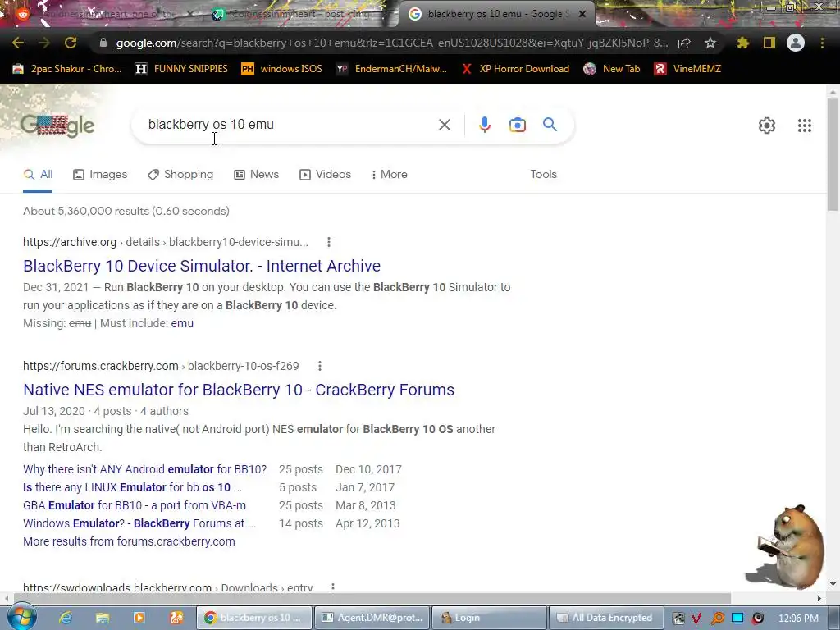Switch to Images results tab

(x=100, y=174)
